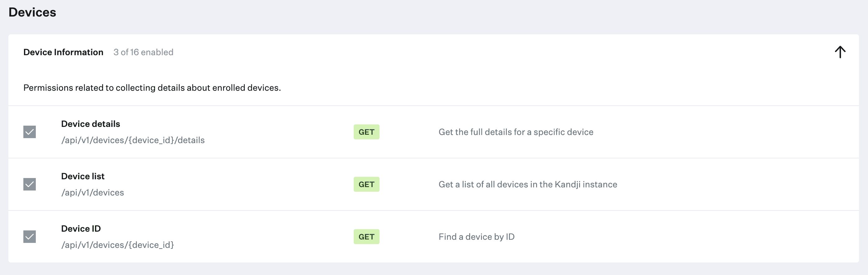Image resolution: width=868 pixels, height=275 pixels.
Task: Select the Device list row title
Action: pyautogui.click(x=83, y=176)
